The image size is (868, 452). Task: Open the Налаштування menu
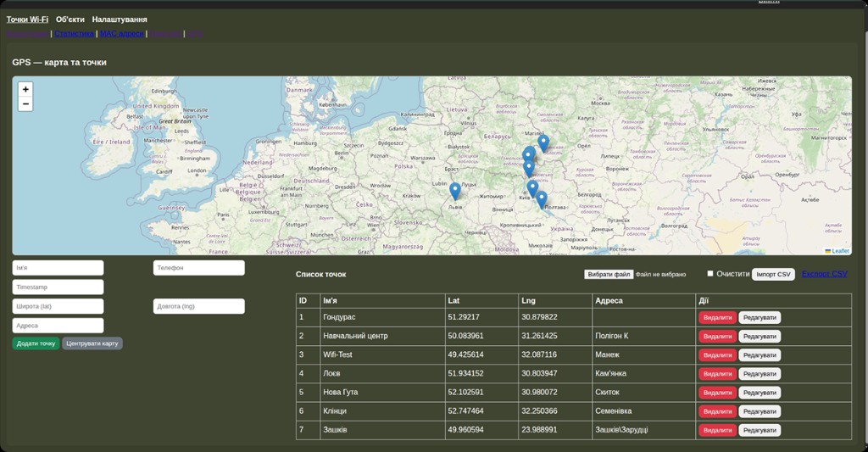(x=120, y=20)
